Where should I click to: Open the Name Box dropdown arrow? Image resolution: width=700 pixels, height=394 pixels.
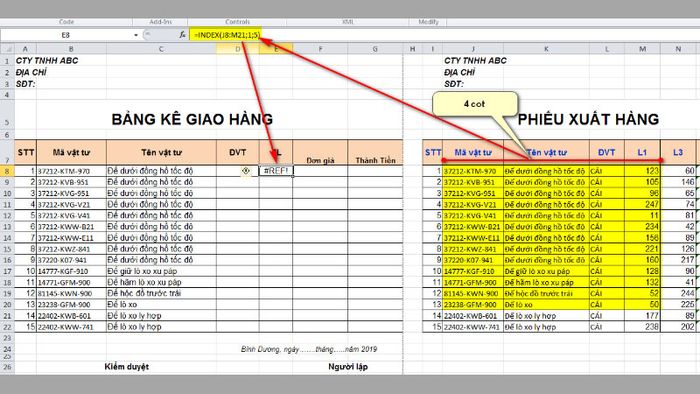point(136,35)
